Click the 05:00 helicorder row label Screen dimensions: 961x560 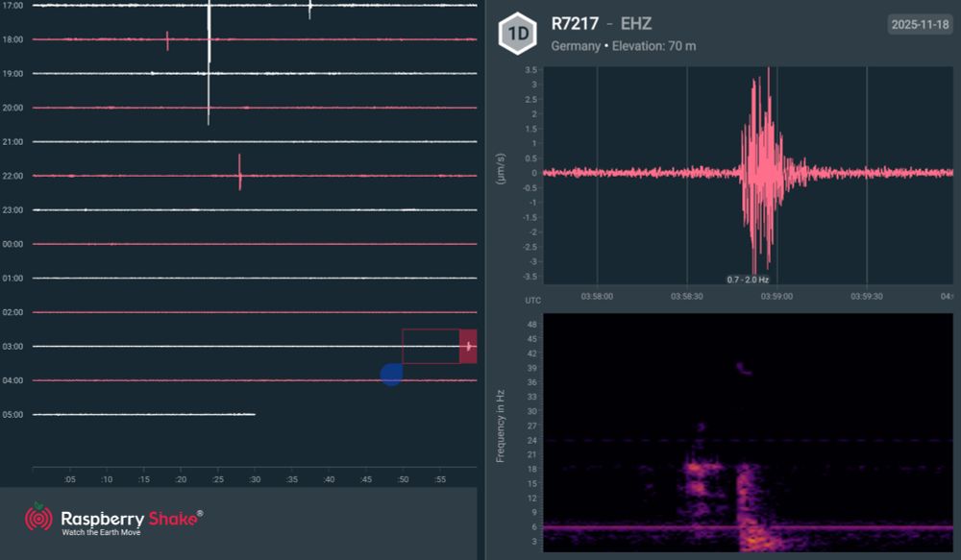coord(13,414)
